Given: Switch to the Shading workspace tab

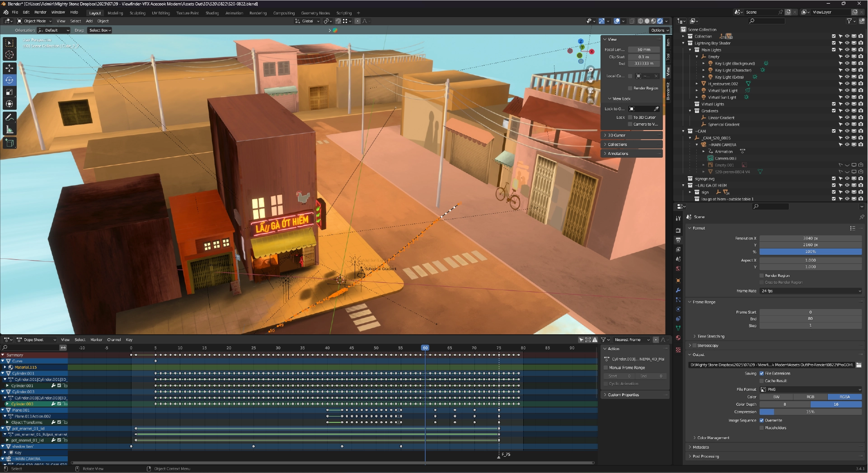Looking at the screenshot, I should click(x=212, y=13).
